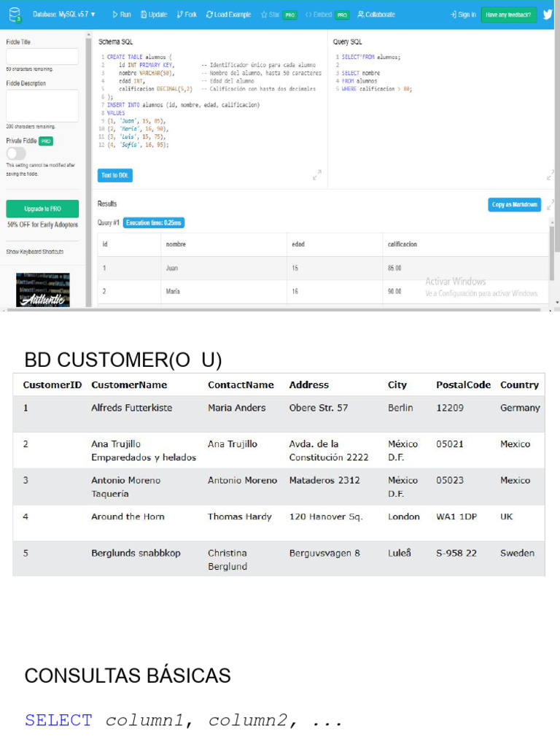Click the Sign in link
The image size is (560, 747).
pyautogui.click(x=463, y=15)
